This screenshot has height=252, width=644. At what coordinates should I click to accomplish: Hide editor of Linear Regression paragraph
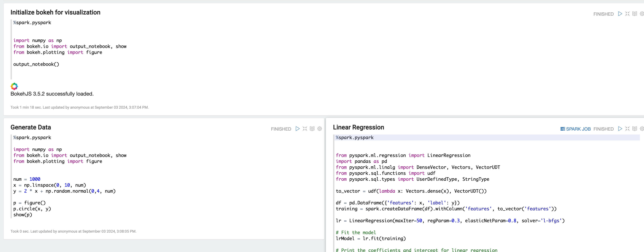tap(627, 129)
